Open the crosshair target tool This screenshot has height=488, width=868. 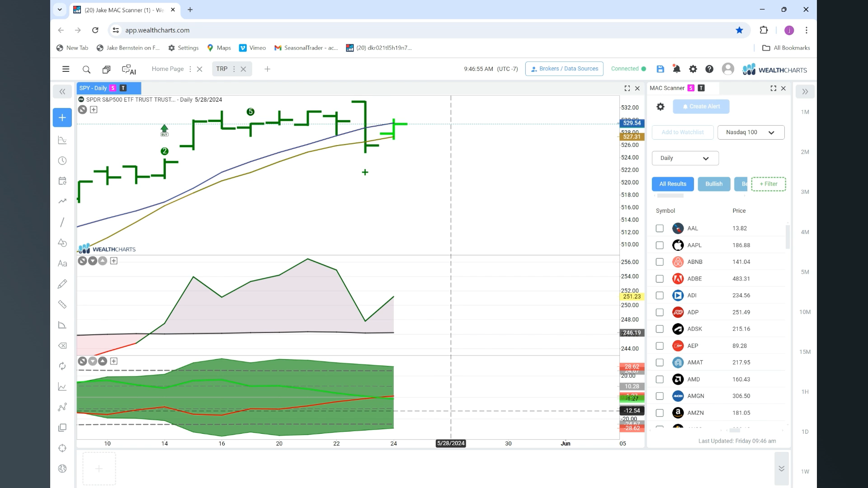[x=62, y=448]
